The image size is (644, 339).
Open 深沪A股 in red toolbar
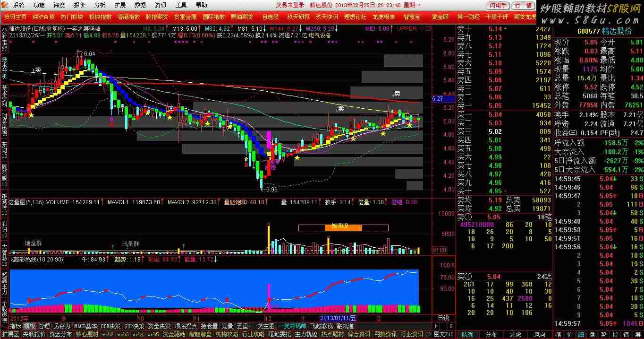(43, 17)
